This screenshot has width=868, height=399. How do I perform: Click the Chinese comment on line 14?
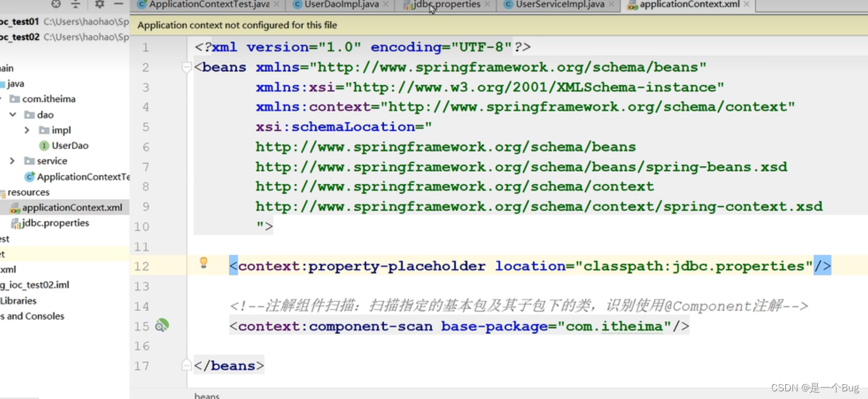click(518, 306)
